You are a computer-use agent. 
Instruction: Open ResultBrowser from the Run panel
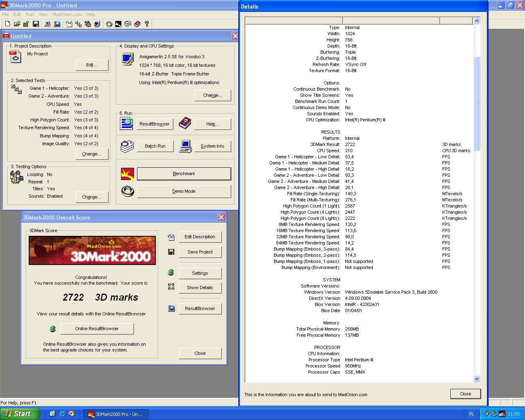(x=155, y=124)
